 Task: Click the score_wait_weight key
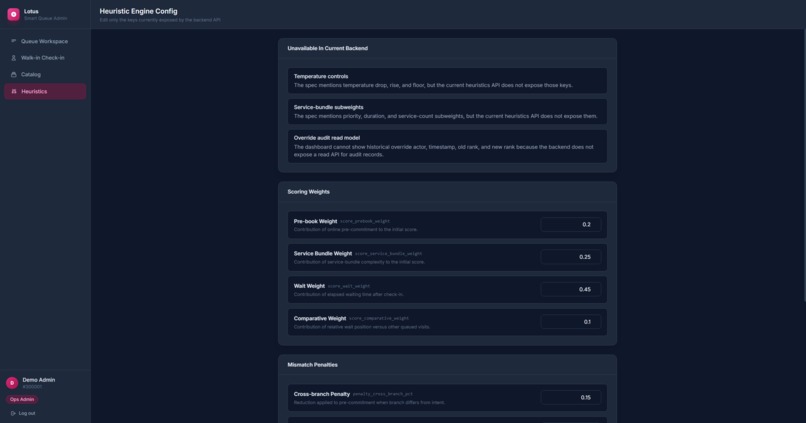pos(349,286)
